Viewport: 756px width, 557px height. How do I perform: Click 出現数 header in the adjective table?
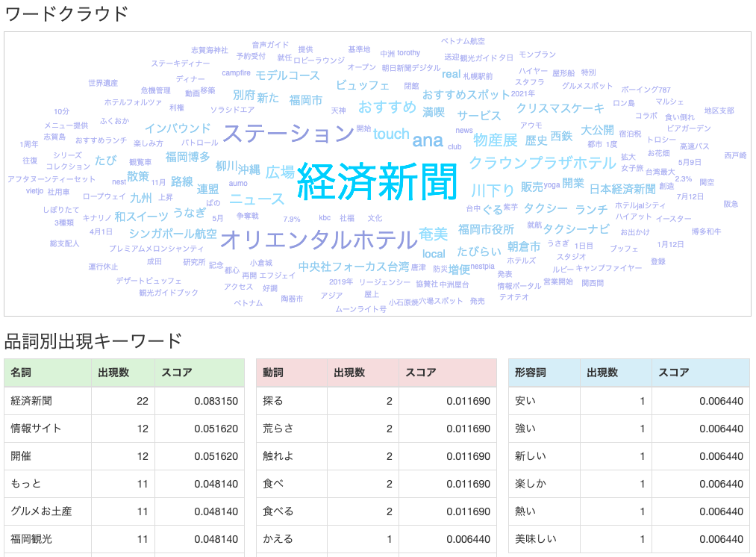[616, 373]
